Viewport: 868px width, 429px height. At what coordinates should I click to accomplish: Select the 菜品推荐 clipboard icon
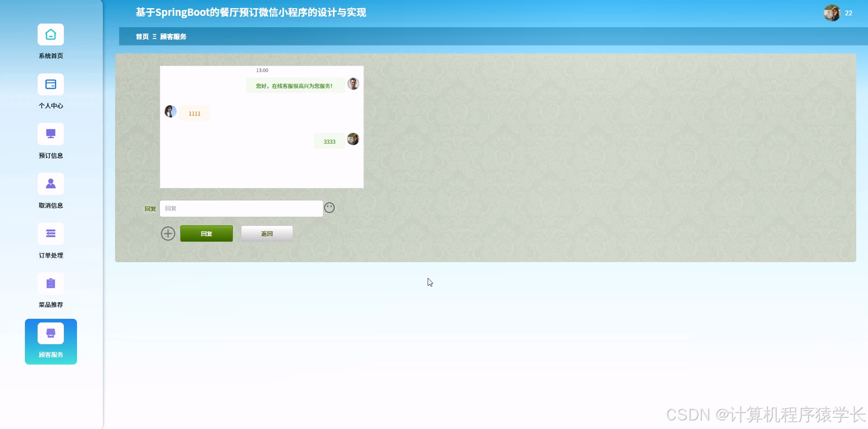click(x=50, y=283)
